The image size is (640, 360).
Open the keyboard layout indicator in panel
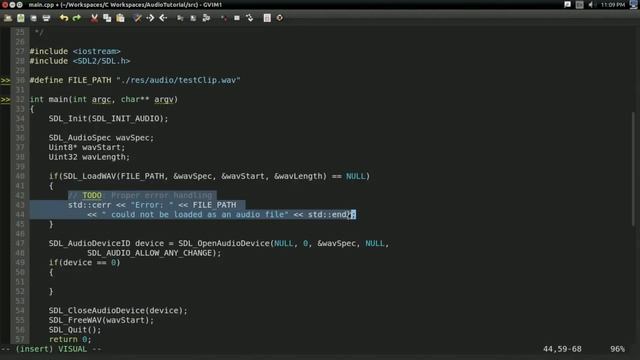tap(579, 4)
